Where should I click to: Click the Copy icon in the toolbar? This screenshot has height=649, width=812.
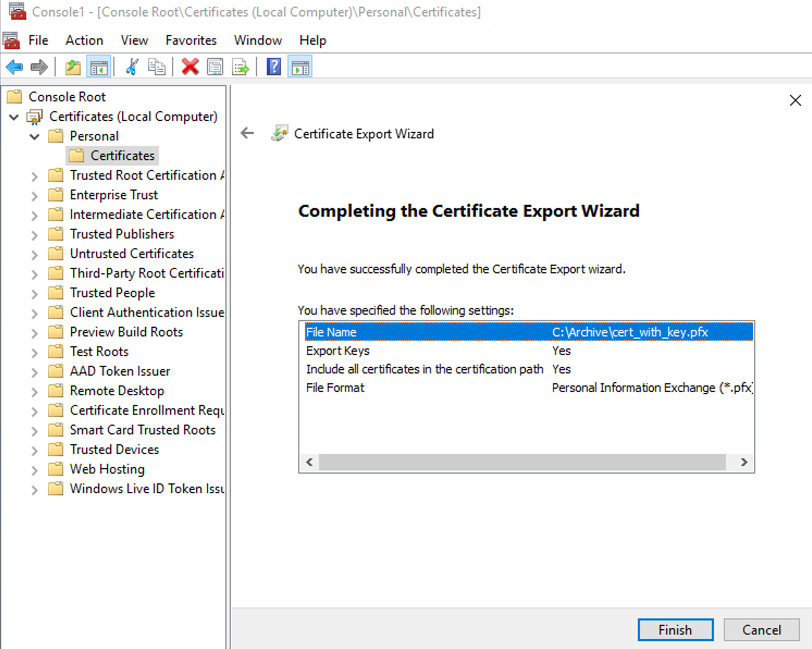click(x=157, y=68)
